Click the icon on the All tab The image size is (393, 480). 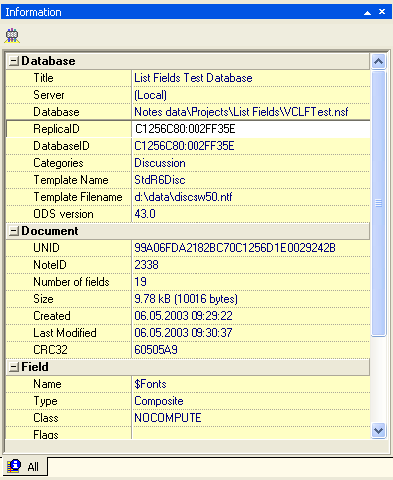click(14, 466)
